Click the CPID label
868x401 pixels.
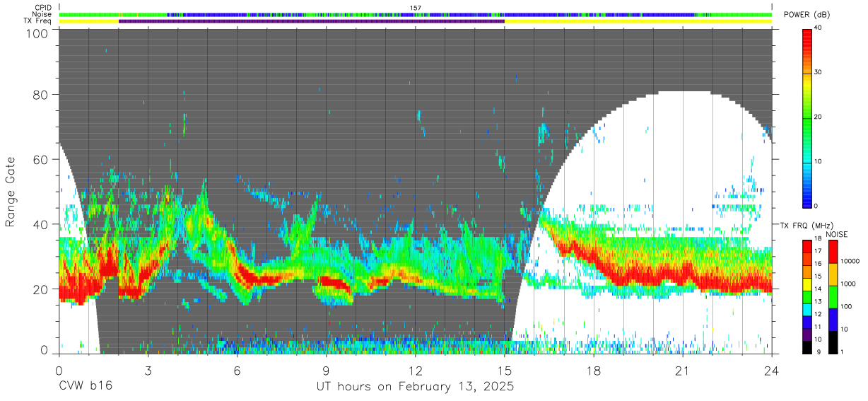(43, 8)
